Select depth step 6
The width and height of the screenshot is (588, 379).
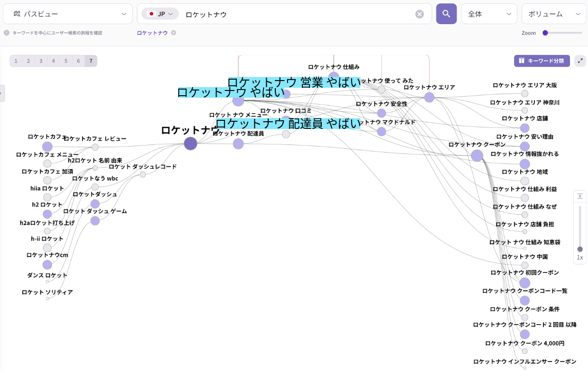click(79, 61)
